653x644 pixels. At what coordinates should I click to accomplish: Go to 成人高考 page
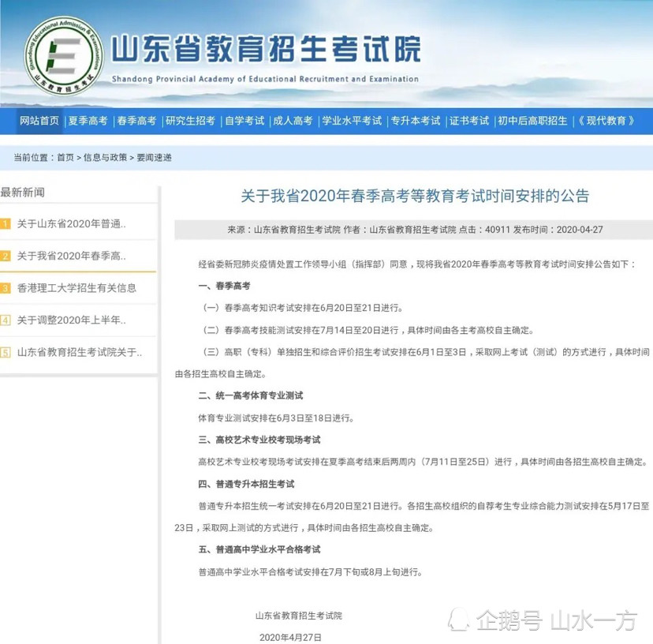pos(293,121)
